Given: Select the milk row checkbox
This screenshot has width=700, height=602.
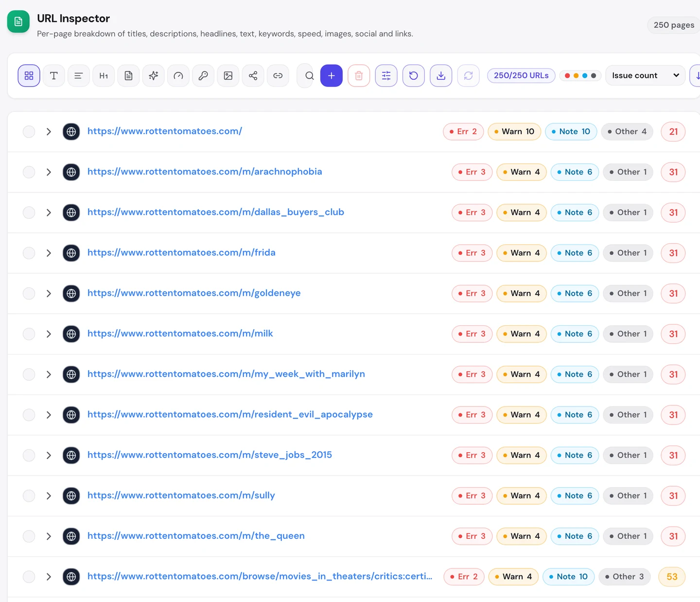Looking at the screenshot, I should 29,334.
